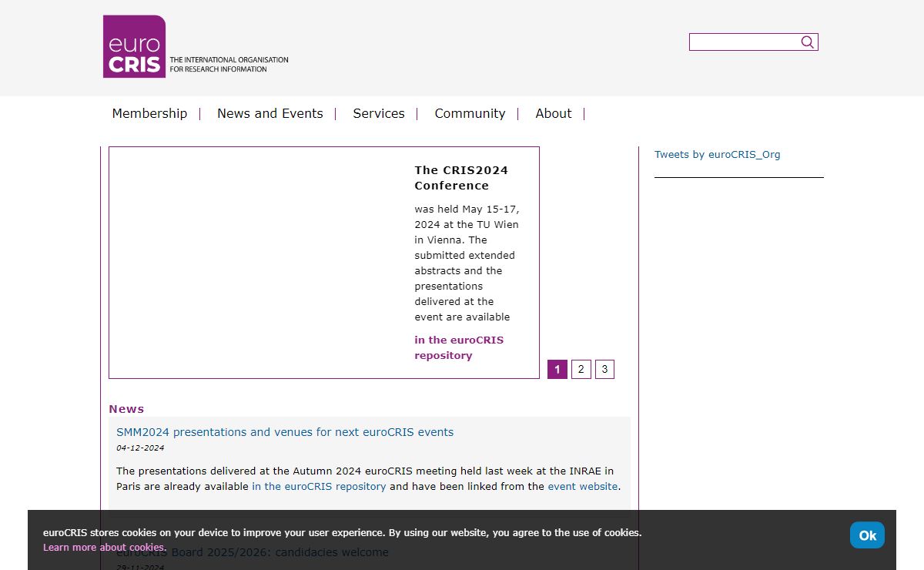Open the Membership menu

pos(149,113)
